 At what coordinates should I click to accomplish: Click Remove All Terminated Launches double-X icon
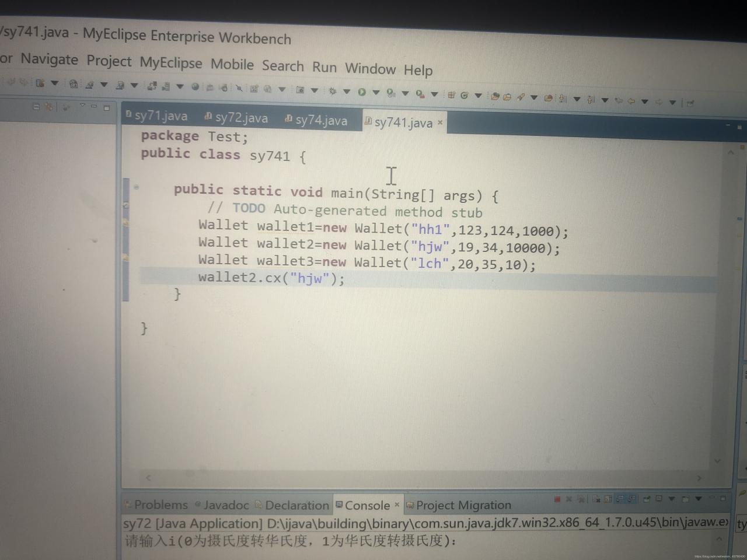coord(581,499)
